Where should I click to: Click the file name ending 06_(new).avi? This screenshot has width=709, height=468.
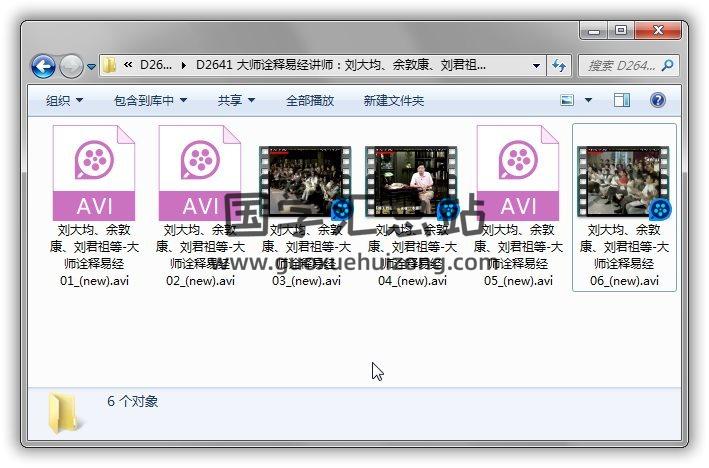pos(624,255)
